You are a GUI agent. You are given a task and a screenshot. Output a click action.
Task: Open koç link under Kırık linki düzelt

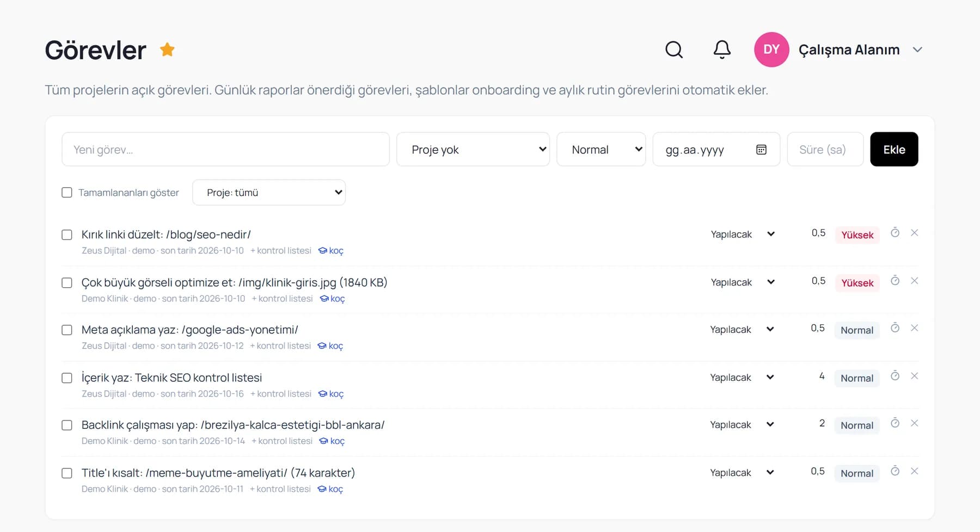point(331,251)
